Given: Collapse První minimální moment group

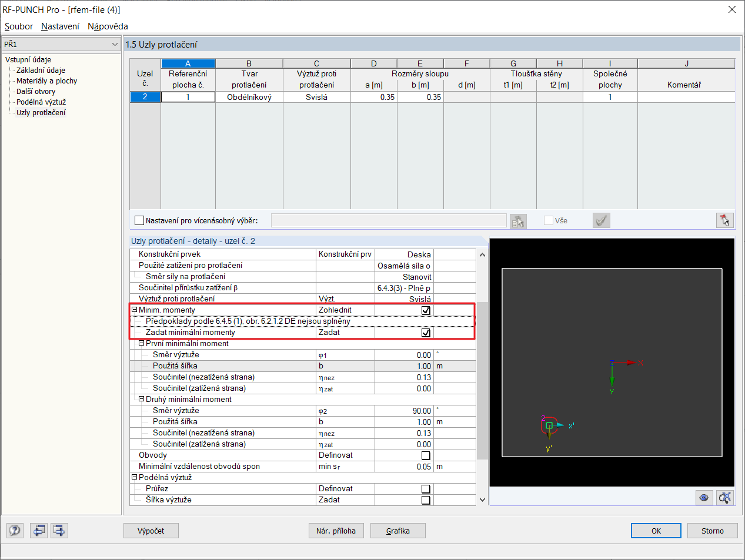Looking at the screenshot, I should (x=141, y=343).
